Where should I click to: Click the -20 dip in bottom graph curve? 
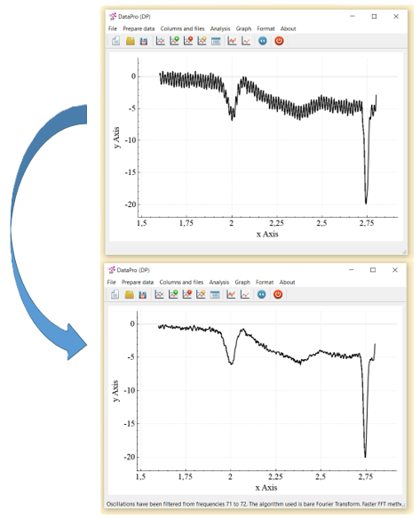pyautogui.click(x=365, y=456)
